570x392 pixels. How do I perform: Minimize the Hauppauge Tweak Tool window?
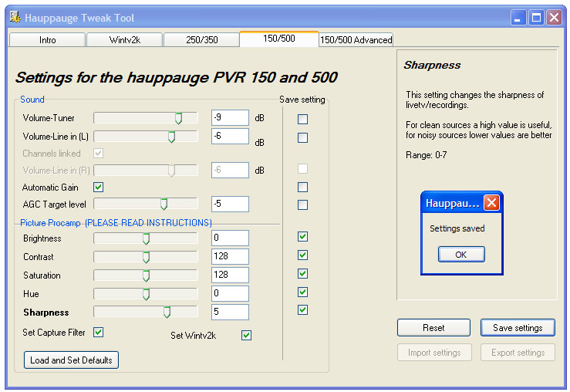click(518, 18)
